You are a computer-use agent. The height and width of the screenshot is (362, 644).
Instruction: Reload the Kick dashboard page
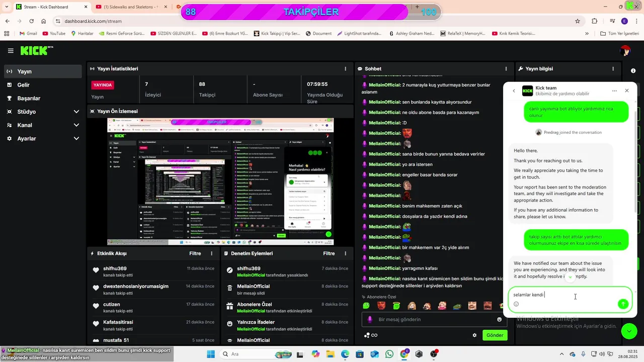(32, 21)
